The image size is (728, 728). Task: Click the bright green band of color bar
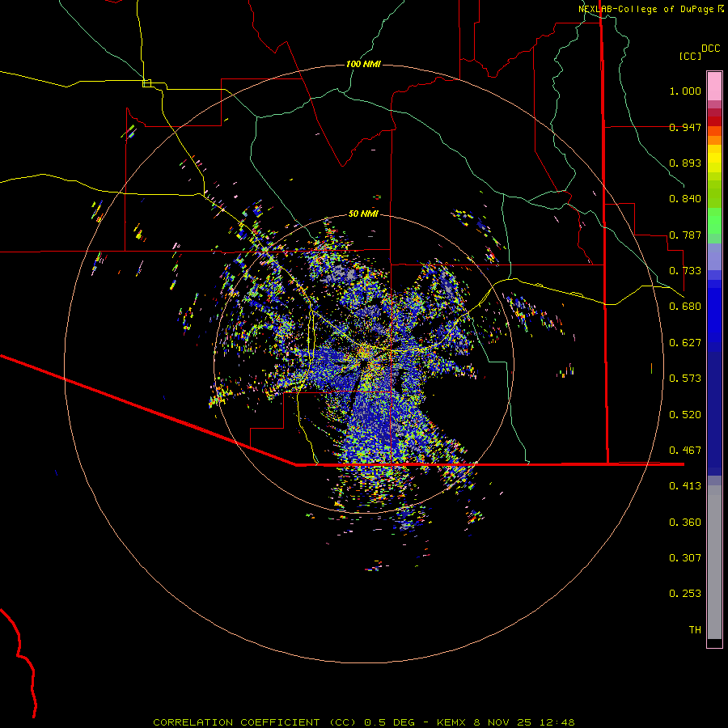coord(714,221)
